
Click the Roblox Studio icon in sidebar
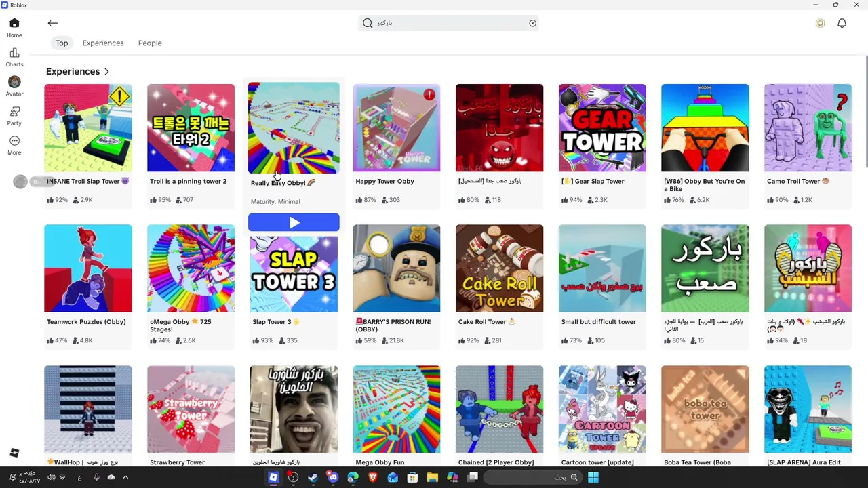[x=14, y=453]
